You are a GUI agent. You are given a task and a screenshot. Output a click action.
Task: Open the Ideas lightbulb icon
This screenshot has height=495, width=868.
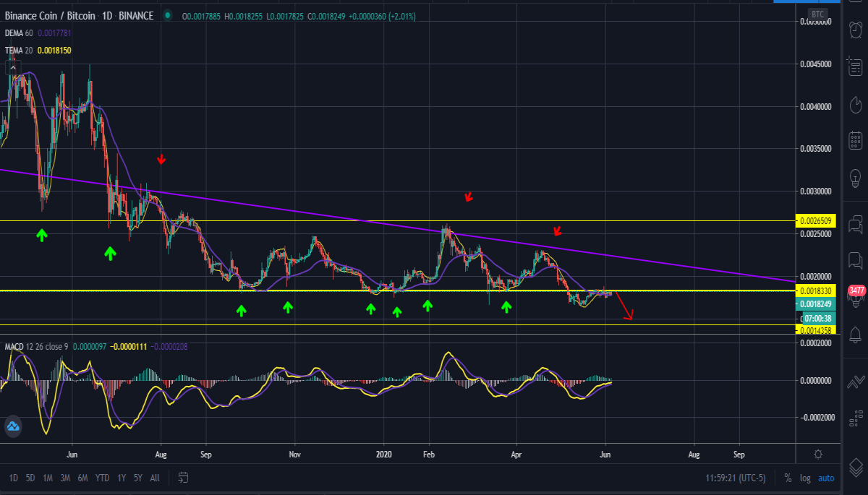click(x=855, y=176)
